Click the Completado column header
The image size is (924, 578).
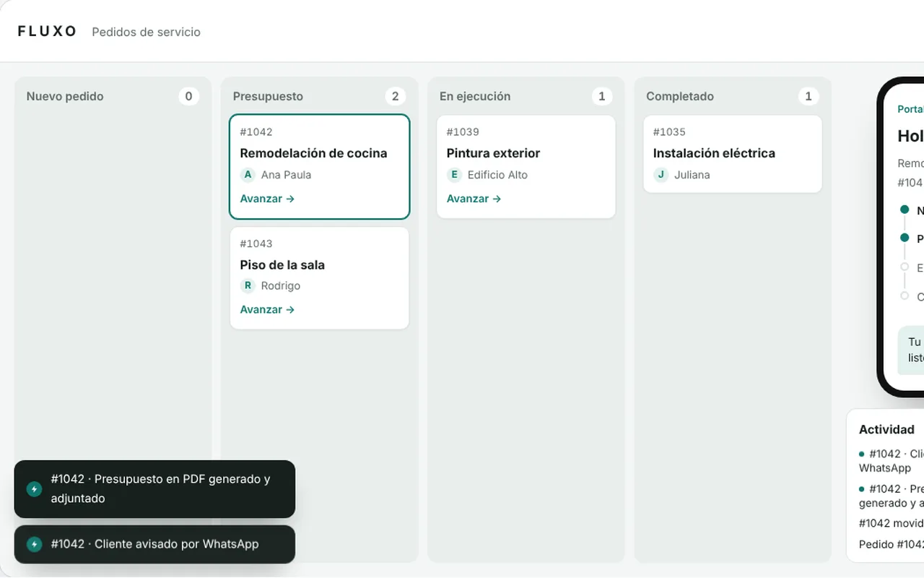pyautogui.click(x=680, y=96)
